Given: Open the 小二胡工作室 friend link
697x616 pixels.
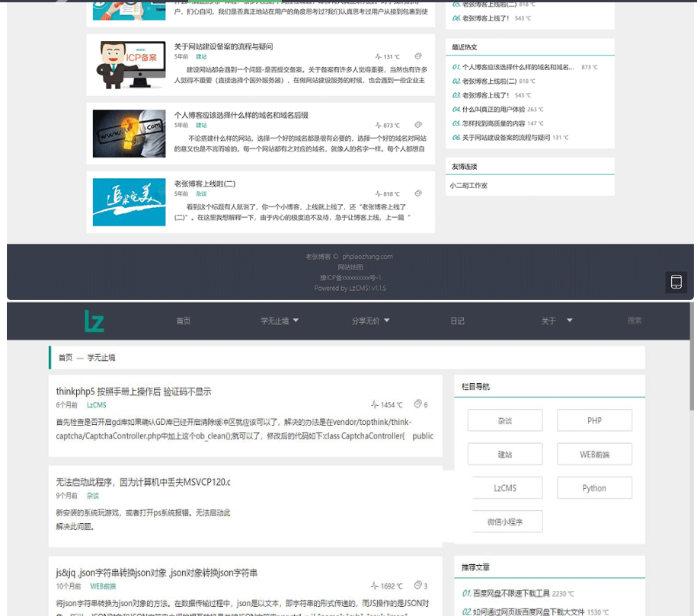Looking at the screenshot, I should click(468, 185).
